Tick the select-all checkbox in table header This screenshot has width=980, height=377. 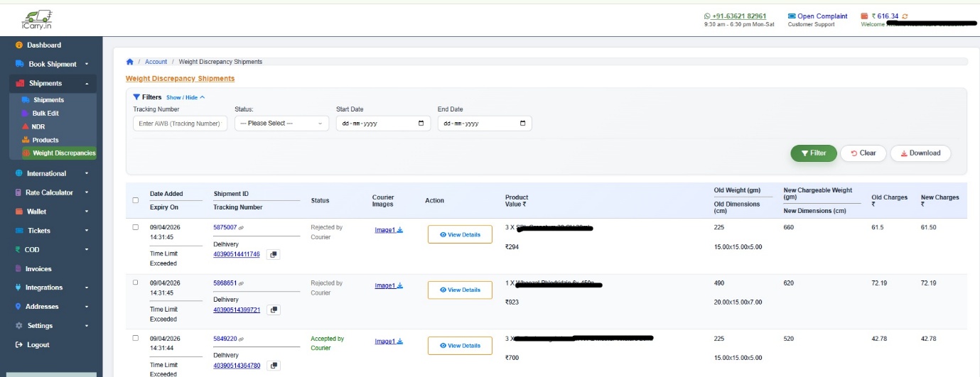(x=136, y=200)
